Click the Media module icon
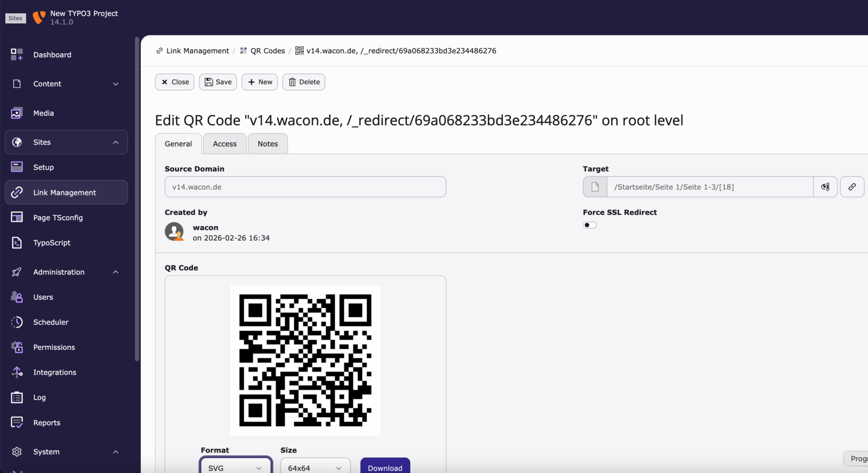 coord(17,113)
